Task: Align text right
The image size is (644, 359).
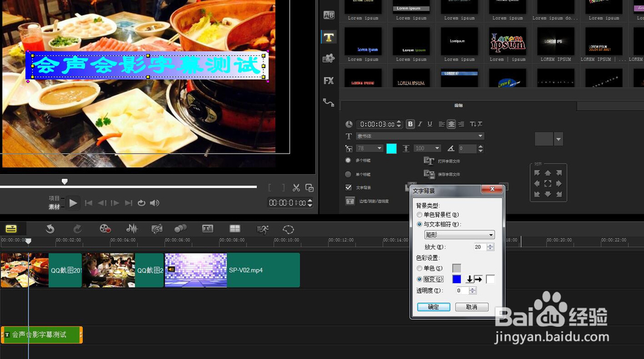Action: (x=461, y=124)
